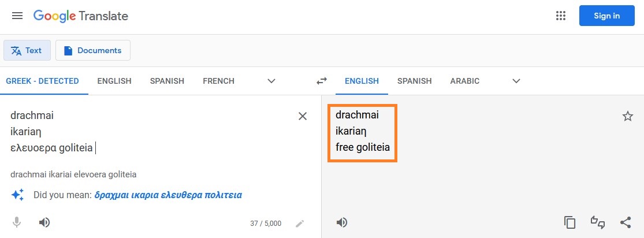644x238 pixels.
Task: Accept the "Did you mean" Greek suggestion
Action: coord(168,195)
